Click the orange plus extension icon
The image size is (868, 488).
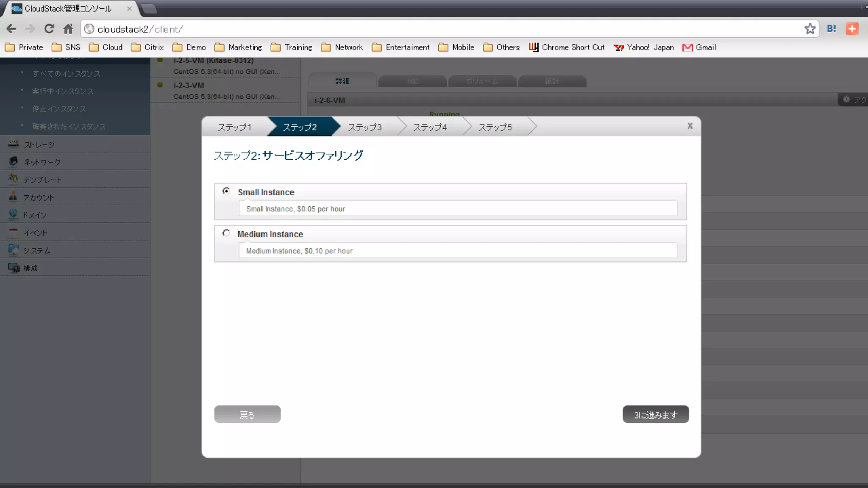[x=852, y=29]
